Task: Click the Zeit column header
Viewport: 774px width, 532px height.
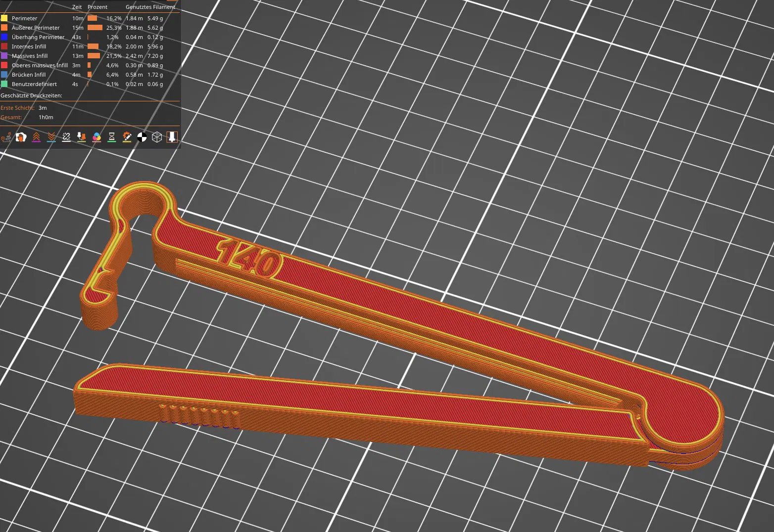Action: [77, 7]
